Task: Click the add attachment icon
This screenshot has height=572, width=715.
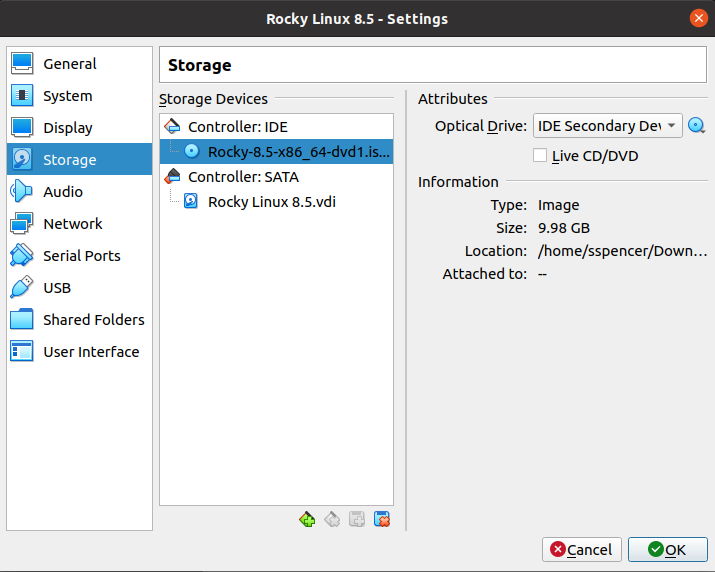Action: pyautogui.click(x=357, y=519)
